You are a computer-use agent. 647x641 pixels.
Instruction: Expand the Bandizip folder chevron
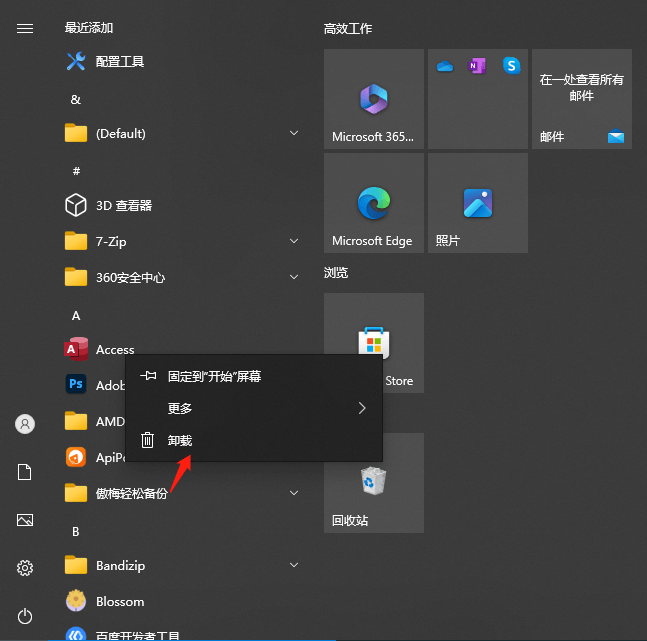(294, 565)
